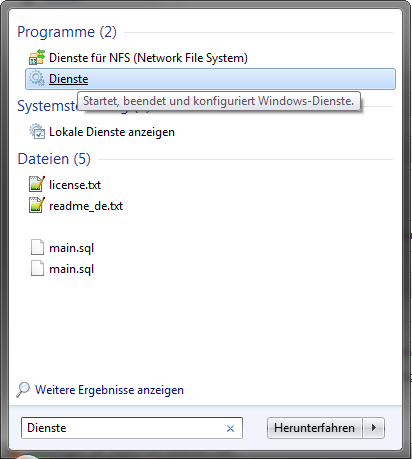The height and width of the screenshot is (459, 412).
Task: Open the license.txt file icon
Action: (37, 184)
